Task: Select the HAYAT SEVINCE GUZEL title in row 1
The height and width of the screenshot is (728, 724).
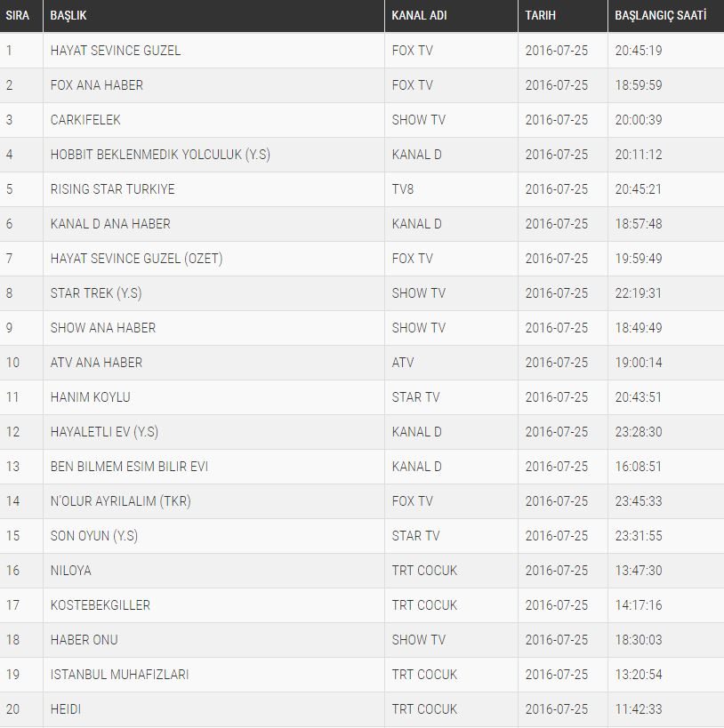Action: [x=116, y=50]
